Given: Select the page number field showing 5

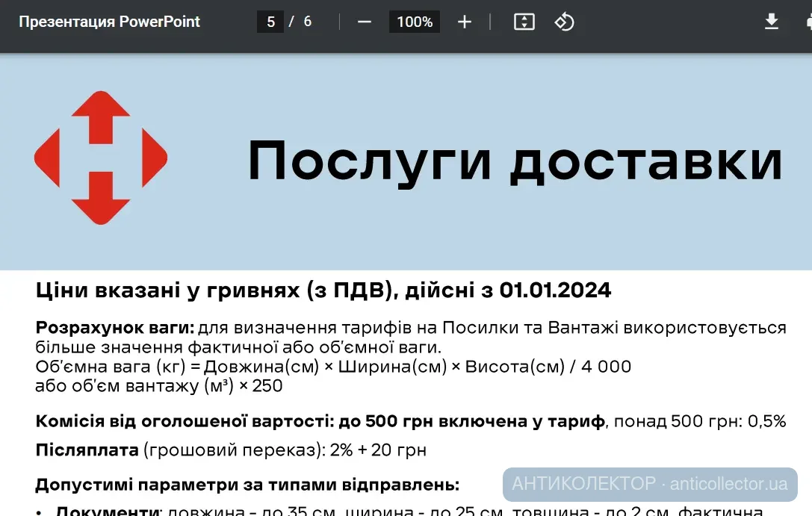Looking at the screenshot, I should point(270,22).
